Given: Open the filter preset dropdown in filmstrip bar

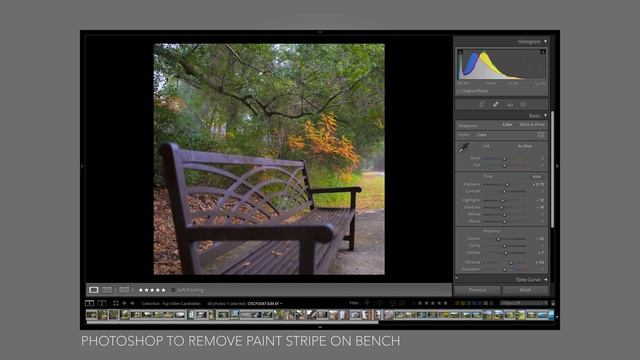Looking at the screenshot, I should [524, 303].
